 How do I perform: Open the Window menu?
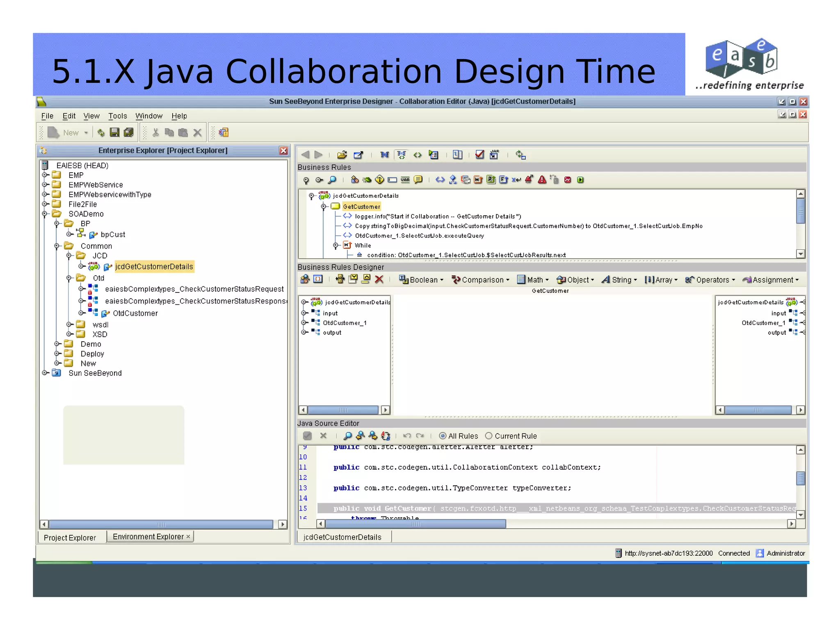(149, 116)
